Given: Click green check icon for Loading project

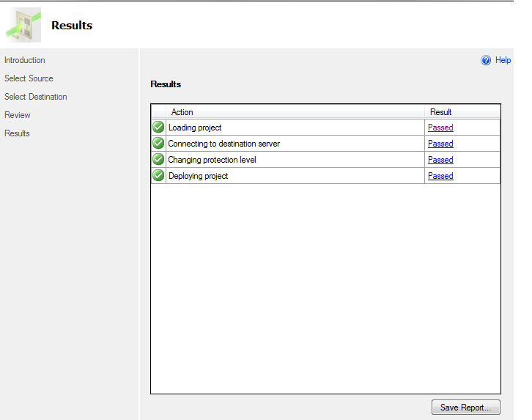Looking at the screenshot, I should point(158,128).
